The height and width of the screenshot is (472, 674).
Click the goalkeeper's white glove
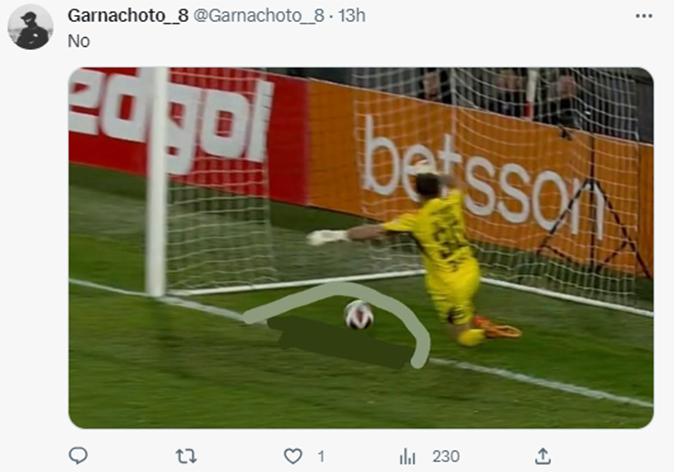pos(328,237)
